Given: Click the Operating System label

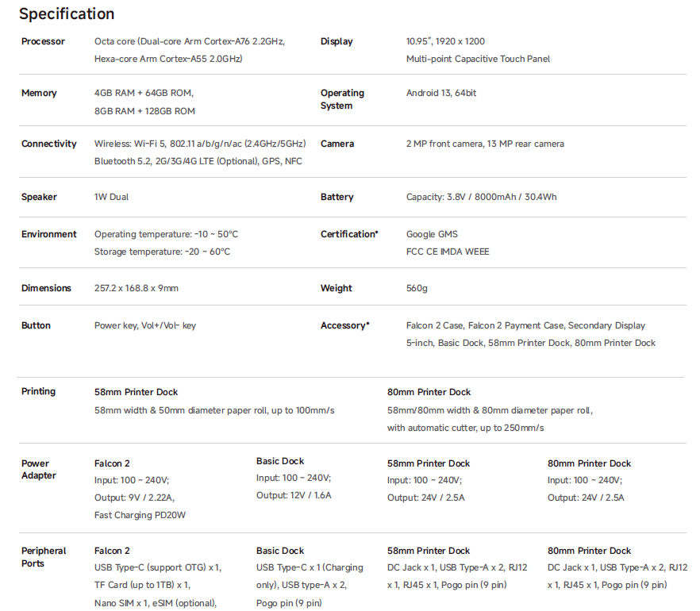Looking at the screenshot, I should 342,99.
